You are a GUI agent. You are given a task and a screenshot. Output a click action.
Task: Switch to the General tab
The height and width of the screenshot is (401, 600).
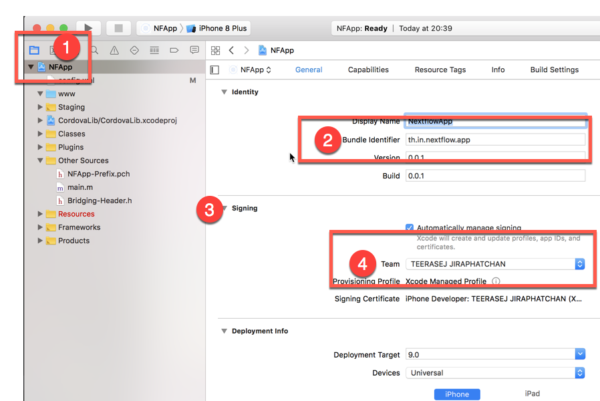click(308, 70)
